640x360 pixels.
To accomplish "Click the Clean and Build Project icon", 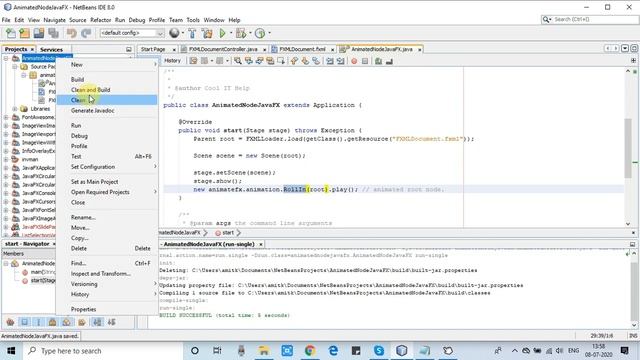I will [x=207, y=33].
